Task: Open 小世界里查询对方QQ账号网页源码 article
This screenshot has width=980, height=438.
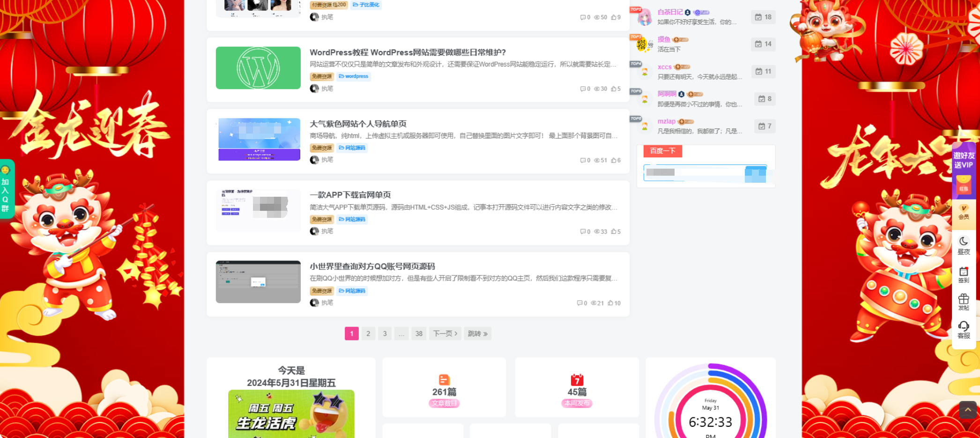Action: click(x=372, y=266)
